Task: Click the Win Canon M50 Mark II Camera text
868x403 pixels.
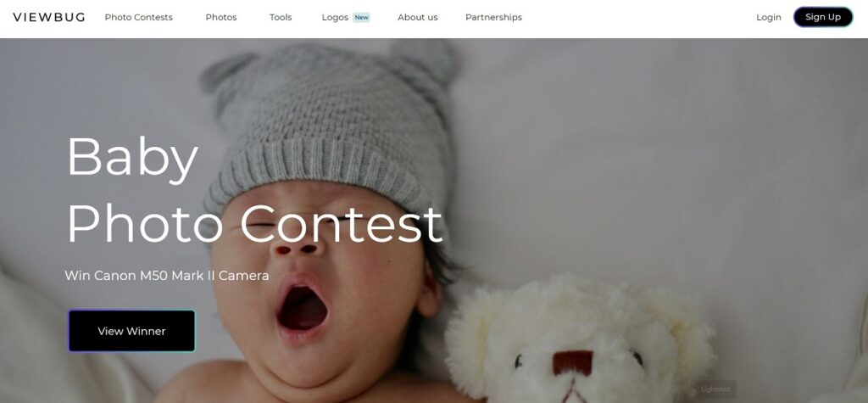Action: 167,276
